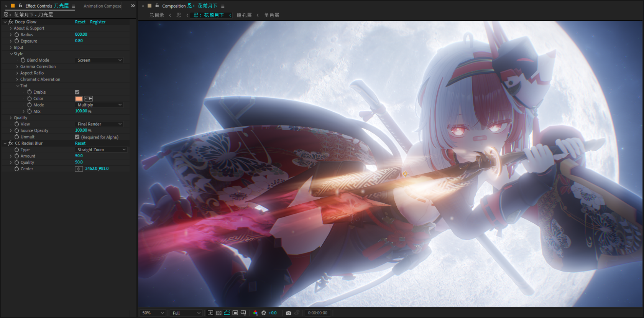Collapse the Style group

11,54
